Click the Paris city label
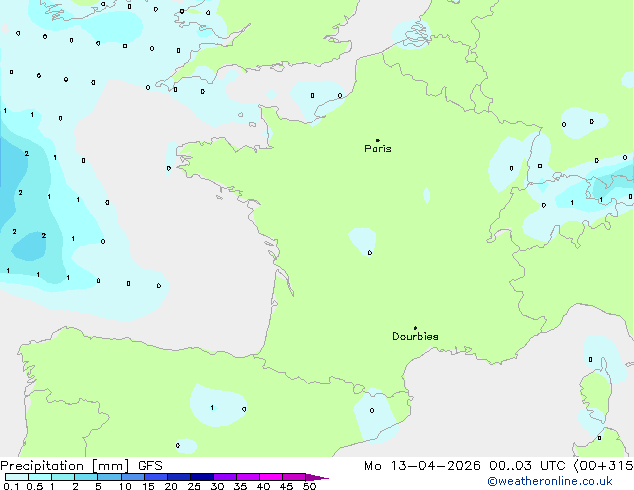634x490 pixels. coord(378,149)
